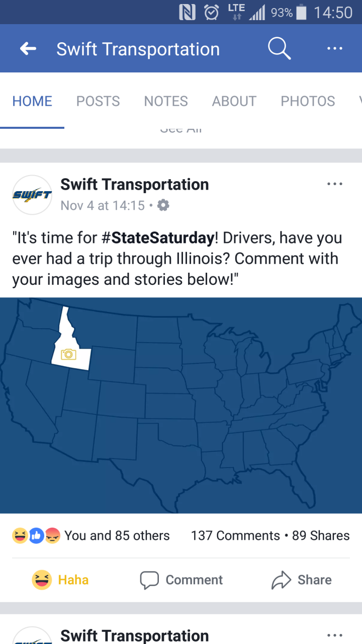Tap the Share button
Viewport: 362px width, 644px height.
[302, 580]
